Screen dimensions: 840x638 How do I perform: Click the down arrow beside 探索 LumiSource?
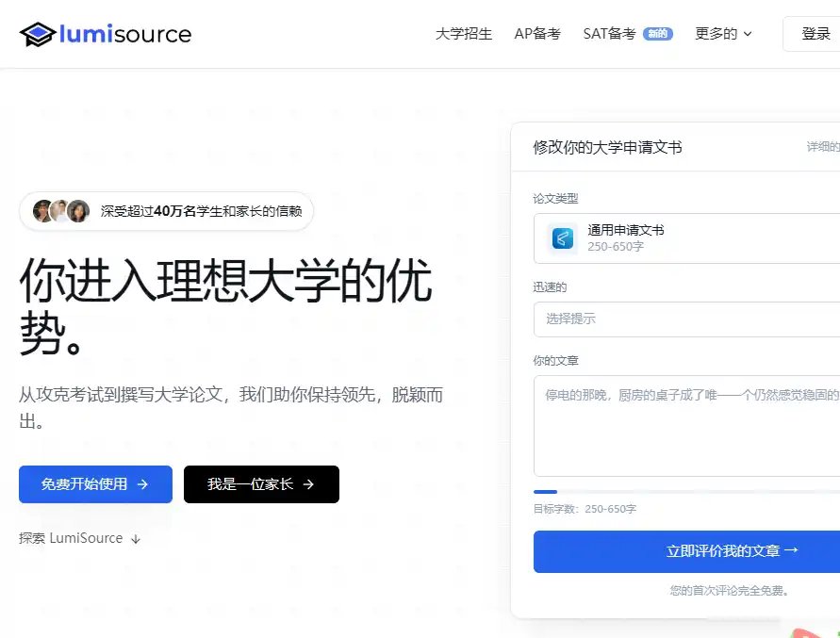(136, 539)
